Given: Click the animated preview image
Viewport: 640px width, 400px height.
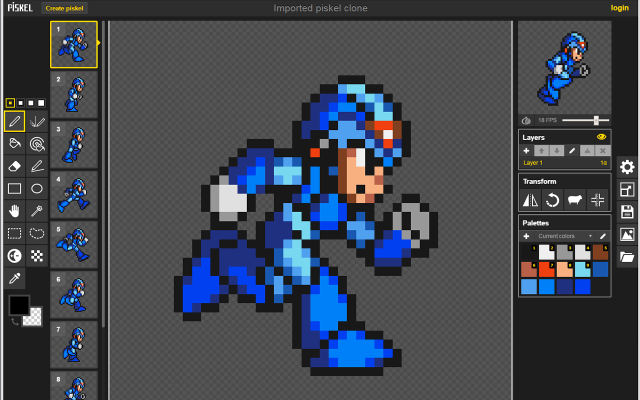Looking at the screenshot, I should coord(564,67).
